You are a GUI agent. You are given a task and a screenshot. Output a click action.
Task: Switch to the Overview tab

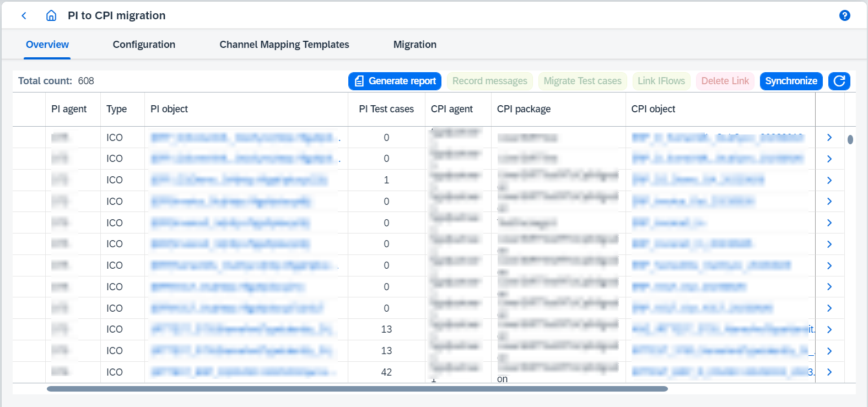tap(47, 45)
